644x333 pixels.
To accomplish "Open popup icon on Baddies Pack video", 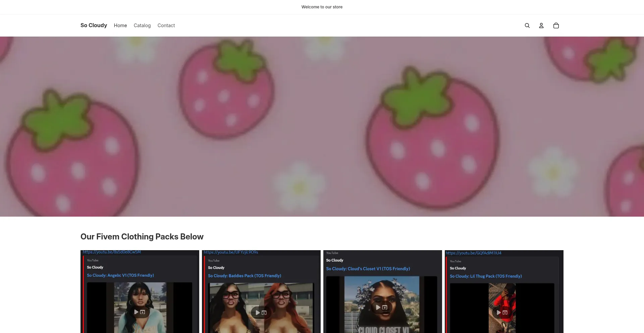I will coord(264,313).
